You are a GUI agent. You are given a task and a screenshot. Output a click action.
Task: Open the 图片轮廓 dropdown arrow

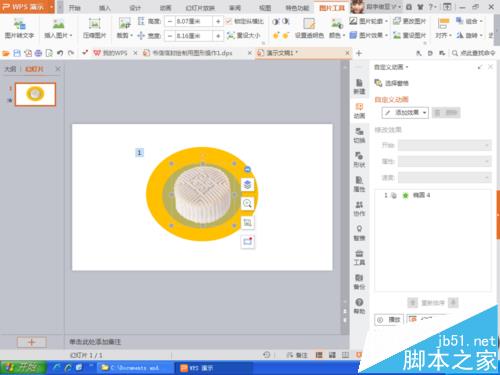(386, 21)
